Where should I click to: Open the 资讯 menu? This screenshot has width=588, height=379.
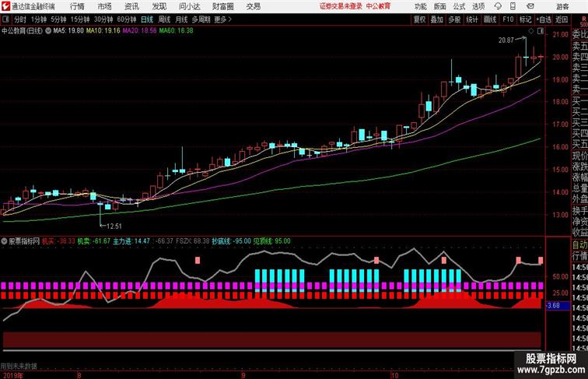(131, 6)
